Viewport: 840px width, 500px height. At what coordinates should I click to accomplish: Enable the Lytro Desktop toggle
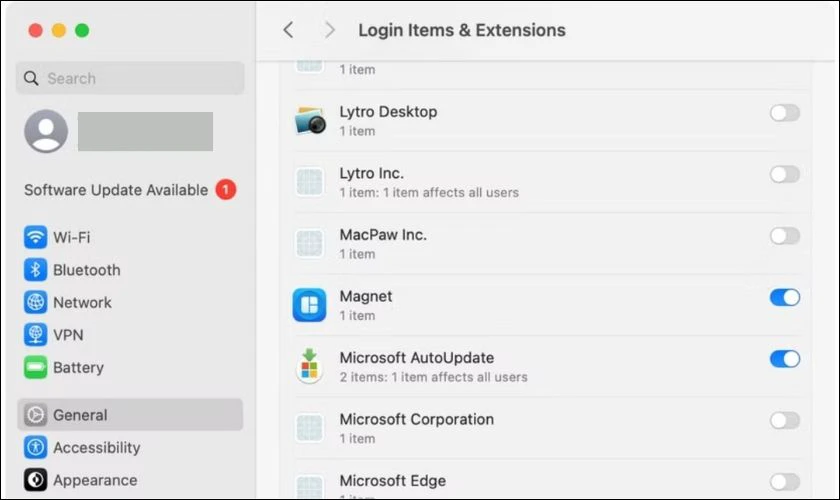785,113
